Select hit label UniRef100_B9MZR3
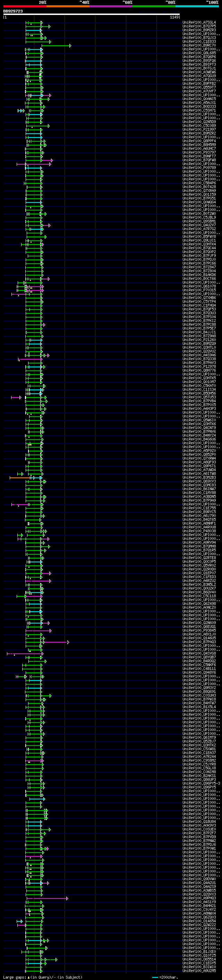 coord(199,30)
